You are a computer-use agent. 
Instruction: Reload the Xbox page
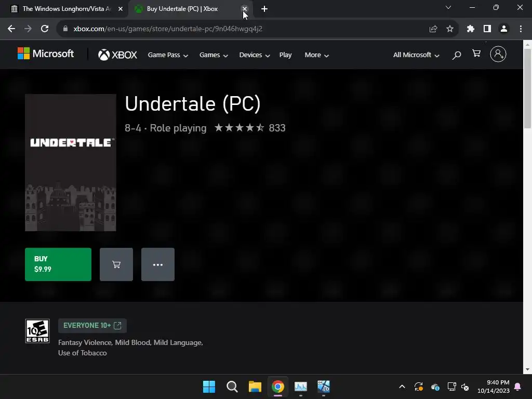pyautogui.click(x=45, y=29)
